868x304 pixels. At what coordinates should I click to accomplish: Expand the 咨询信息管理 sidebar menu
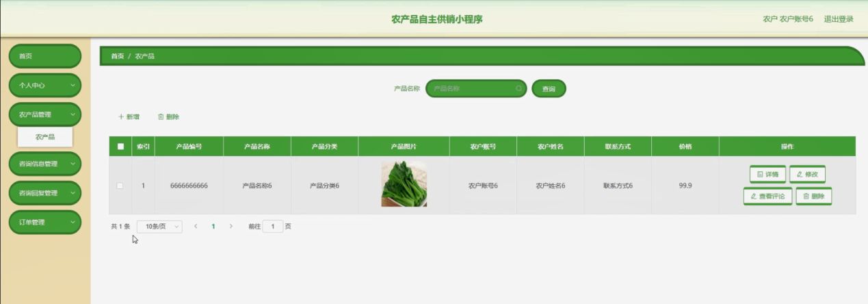coord(45,164)
